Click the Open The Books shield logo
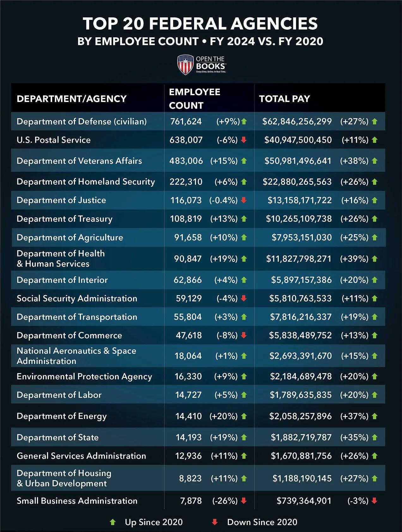Screen dimensions: 402x532 [x=185, y=64]
